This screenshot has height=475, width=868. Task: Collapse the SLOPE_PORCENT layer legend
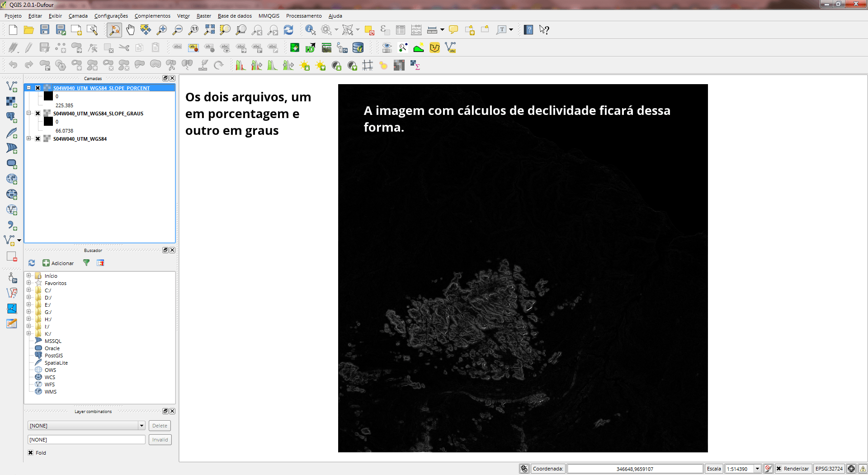point(29,88)
